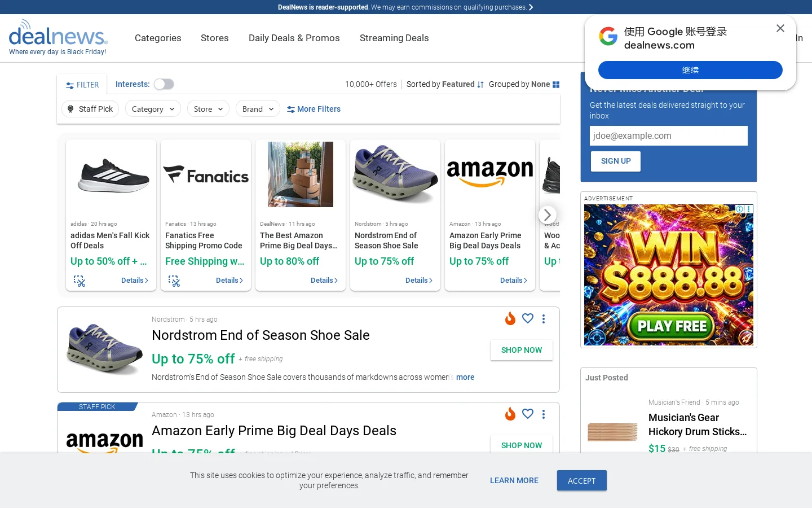
Task: Open Details on the adidas card
Action: click(135, 281)
